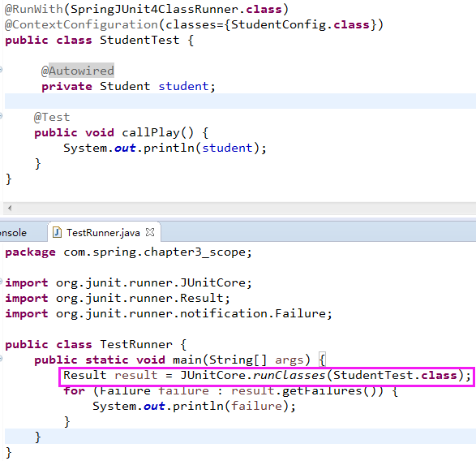Click runClasses in the JUnitCore call
Image resolution: width=476 pixels, height=461 pixels.
click(289, 375)
